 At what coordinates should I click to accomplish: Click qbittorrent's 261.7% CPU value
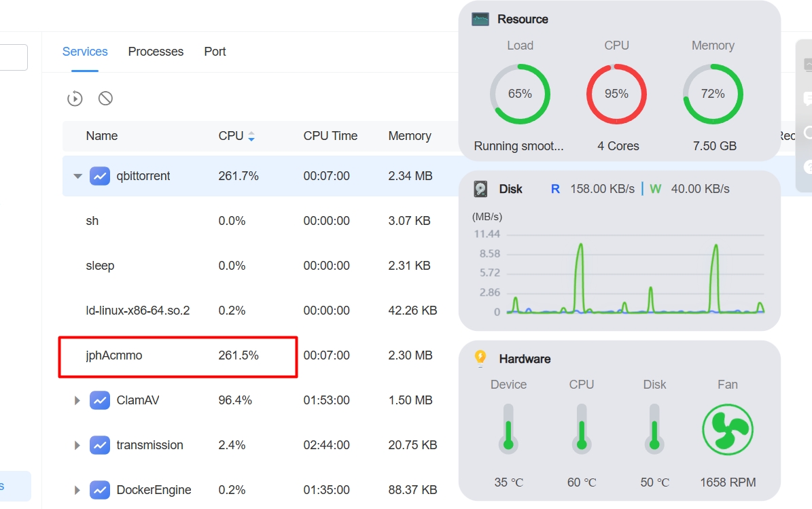click(239, 176)
